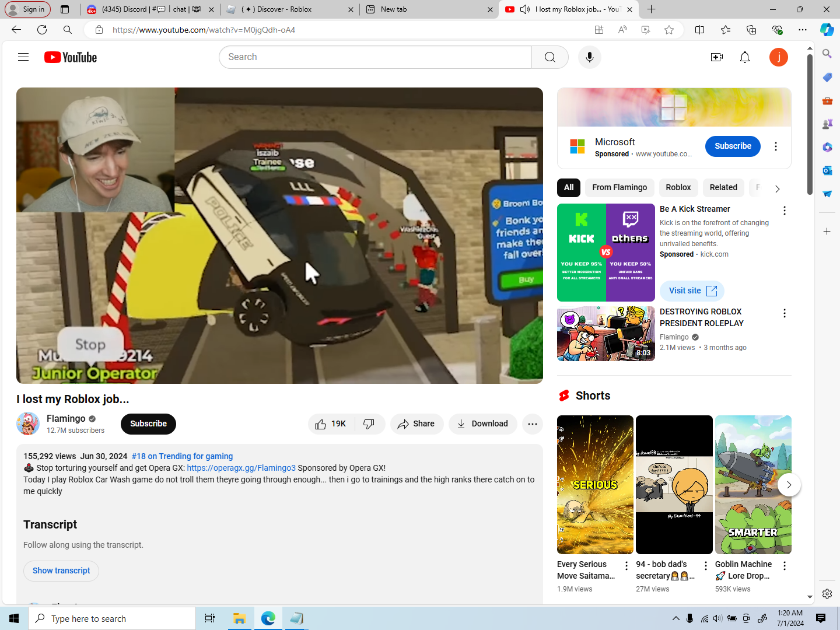Open Flamingo channel name link
840x630 pixels.
pyautogui.click(x=66, y=418)
